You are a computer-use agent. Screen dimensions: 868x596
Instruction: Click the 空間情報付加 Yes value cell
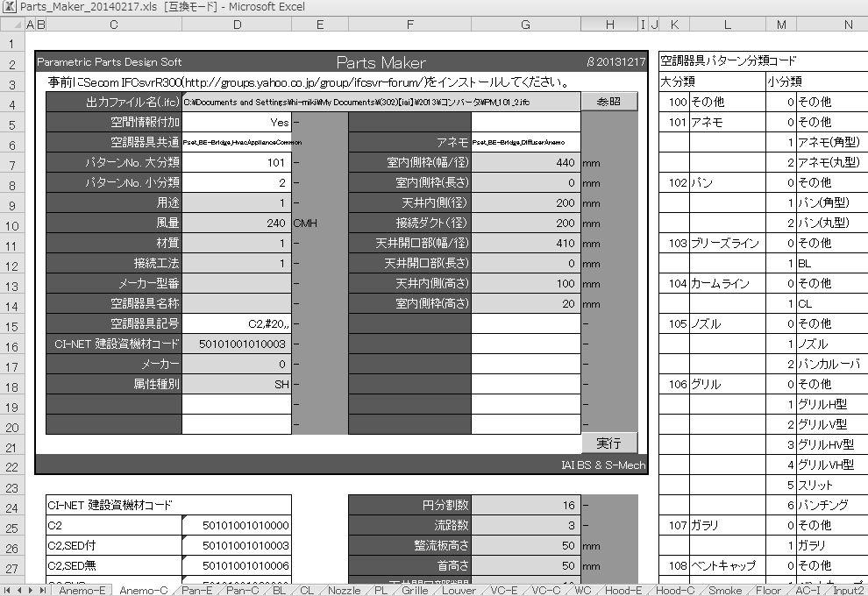236,123
